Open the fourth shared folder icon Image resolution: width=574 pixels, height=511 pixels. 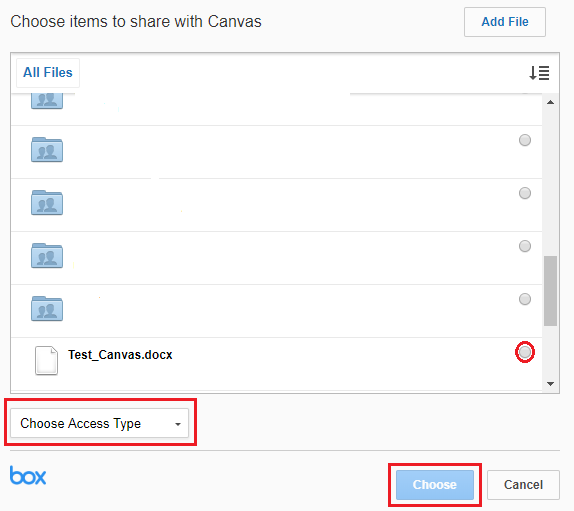pos(47,256)
